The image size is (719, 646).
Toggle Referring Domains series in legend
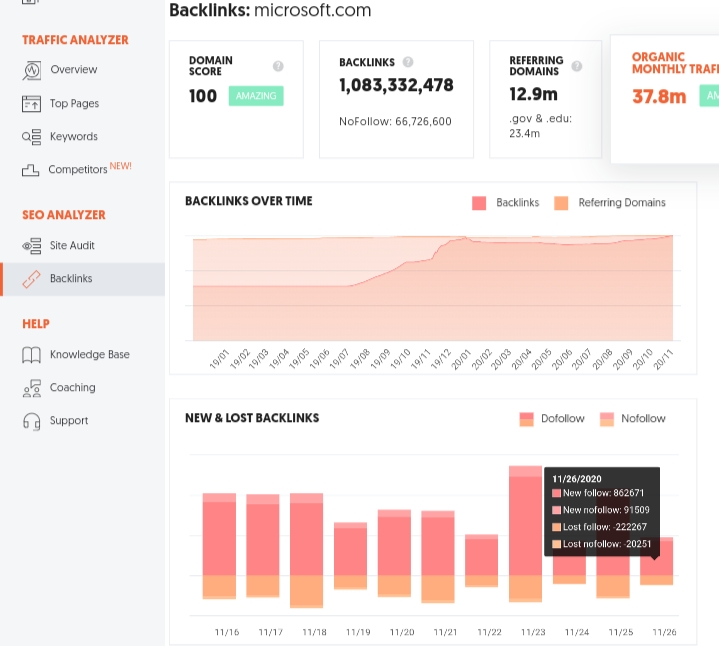609,203
